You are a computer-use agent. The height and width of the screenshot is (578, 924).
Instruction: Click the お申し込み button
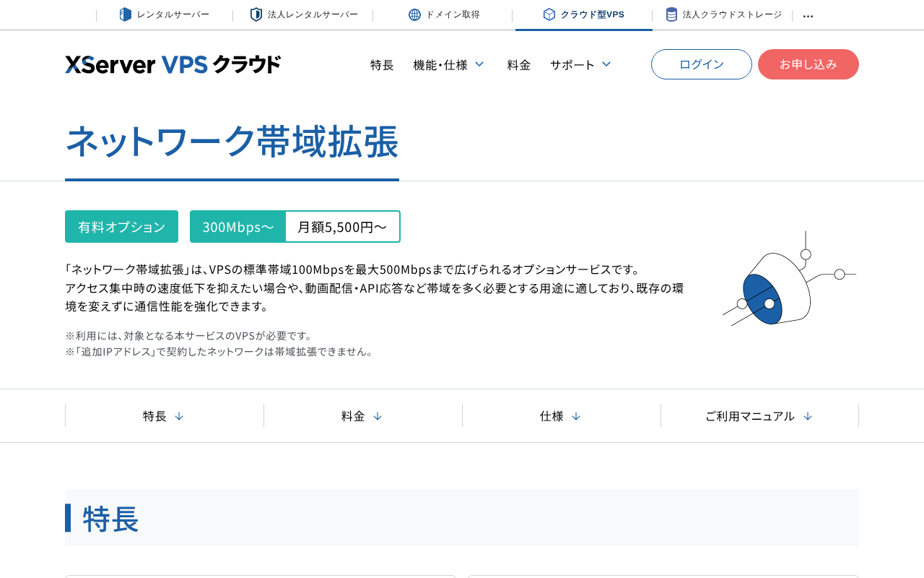(808, 64)
